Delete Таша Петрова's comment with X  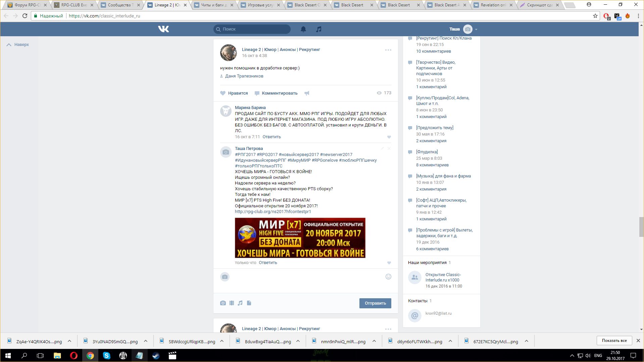(389, 148)
